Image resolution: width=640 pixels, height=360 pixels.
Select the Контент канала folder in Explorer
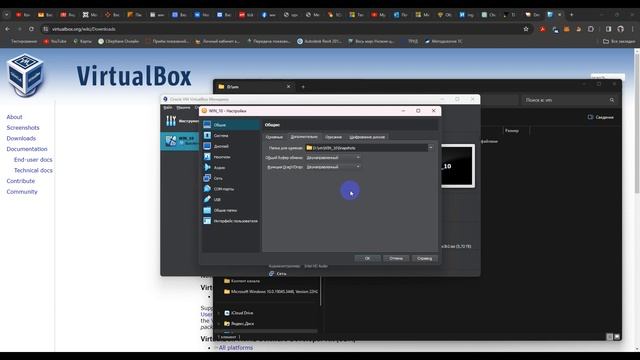[242, 281]
